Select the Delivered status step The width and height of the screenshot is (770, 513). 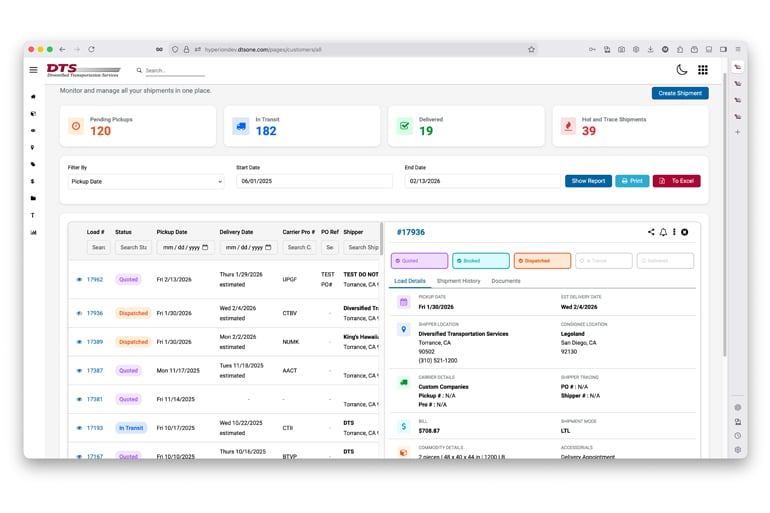pyautogui.click(x=665, y=261)
